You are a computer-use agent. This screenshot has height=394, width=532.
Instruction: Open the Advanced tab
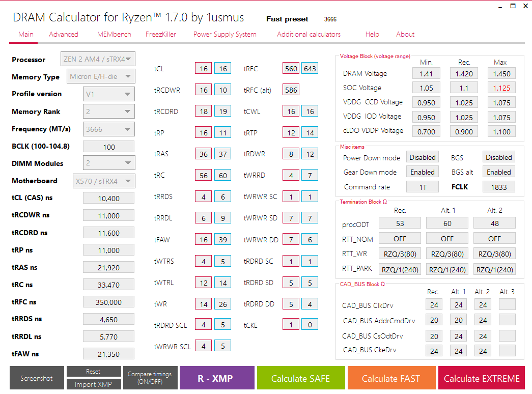tap(64, 34)
